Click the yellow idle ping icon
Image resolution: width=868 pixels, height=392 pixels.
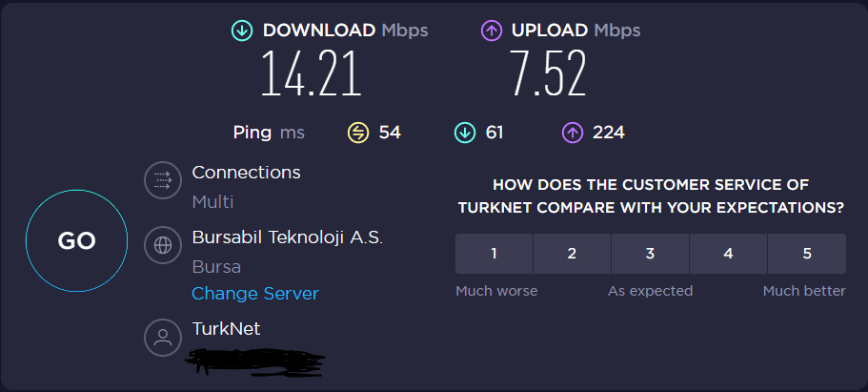tap(357, 133)
